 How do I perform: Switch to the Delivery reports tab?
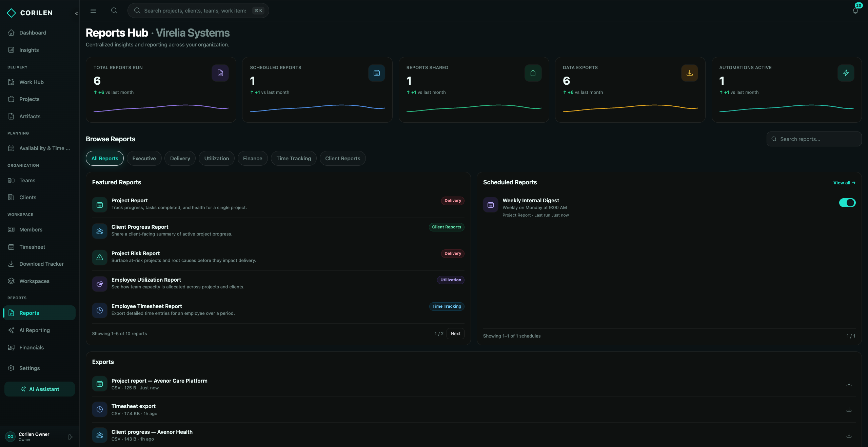180,158
